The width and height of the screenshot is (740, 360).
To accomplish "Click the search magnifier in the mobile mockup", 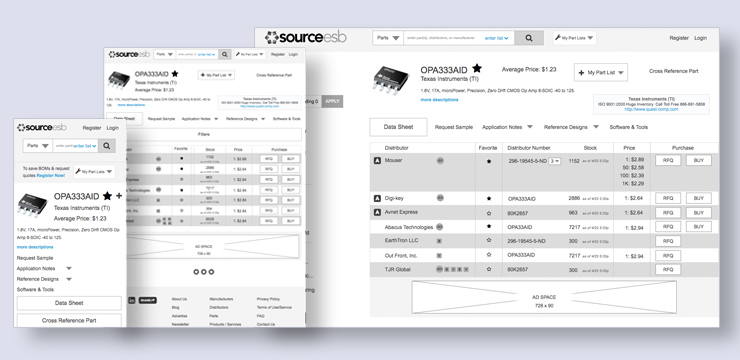I will point(107,146).
